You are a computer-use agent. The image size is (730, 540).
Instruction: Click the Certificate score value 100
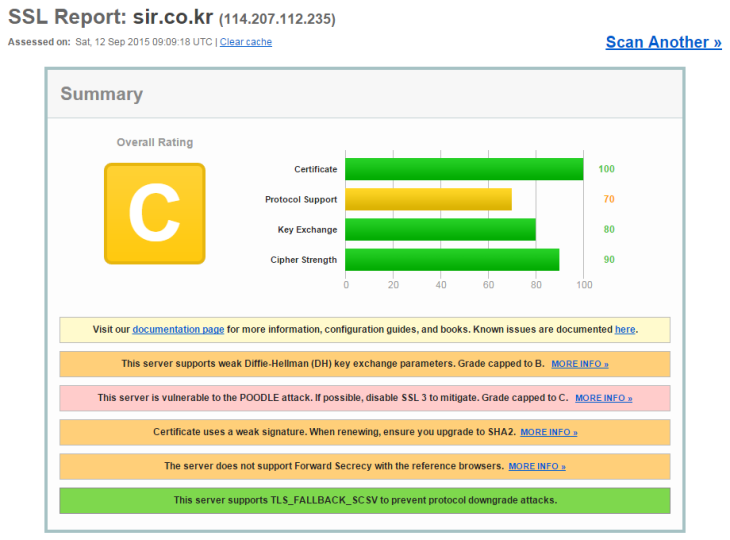606,169
